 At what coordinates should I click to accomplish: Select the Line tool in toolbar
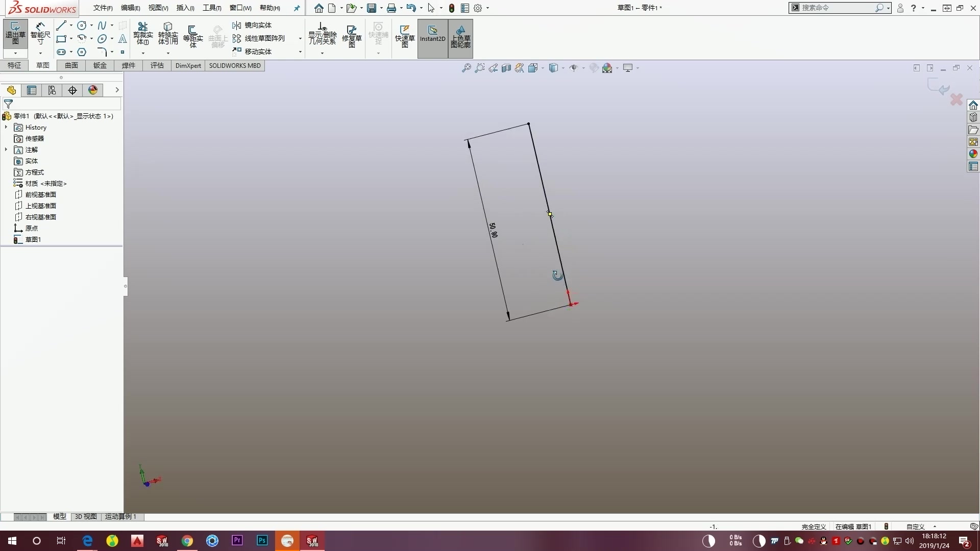61,25
